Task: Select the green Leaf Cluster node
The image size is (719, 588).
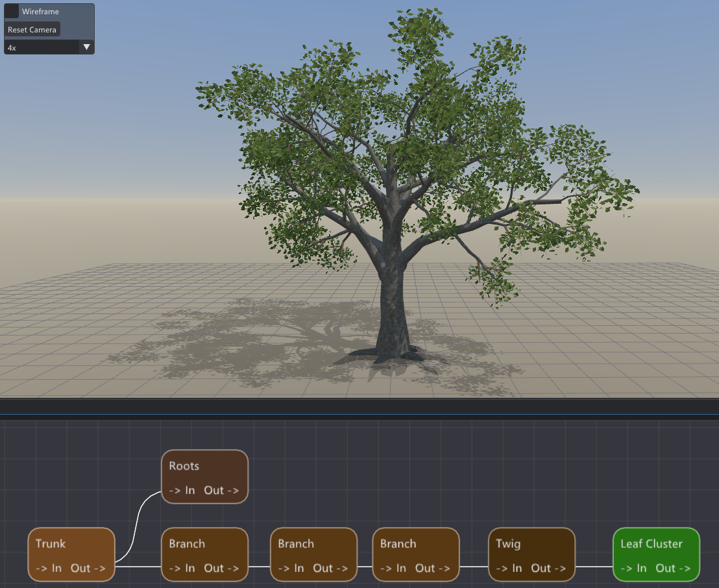Action: [656, 554]
